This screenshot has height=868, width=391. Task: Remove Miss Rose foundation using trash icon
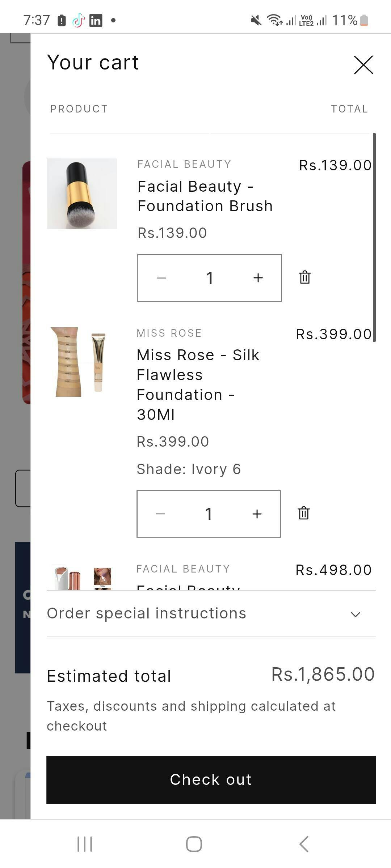click(x=304, y=513)
